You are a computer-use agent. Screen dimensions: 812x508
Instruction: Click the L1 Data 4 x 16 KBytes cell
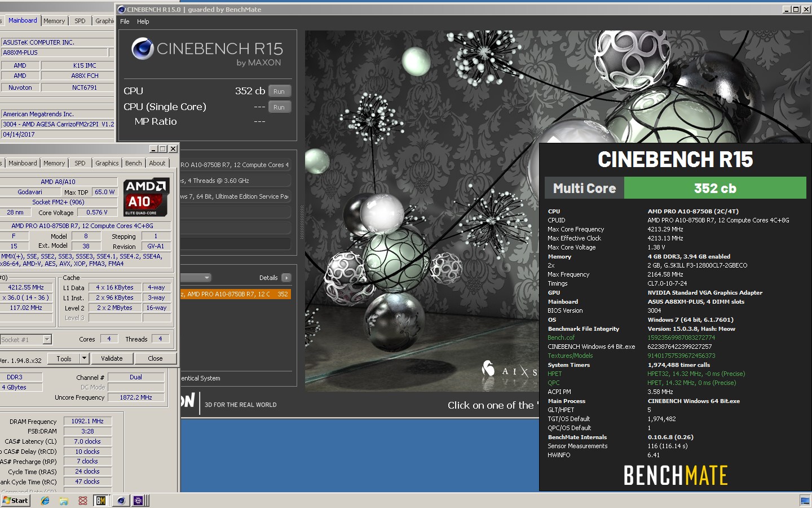[x=114, y=287]
